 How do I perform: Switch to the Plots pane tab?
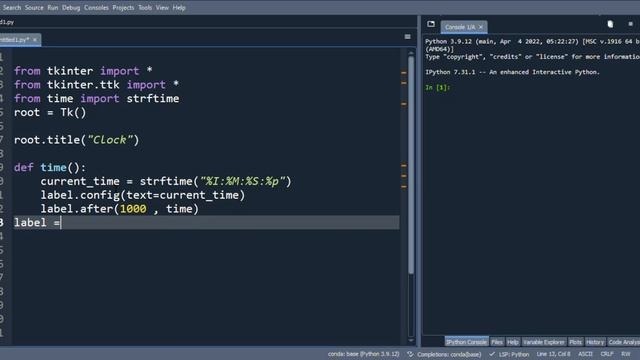coord(576,342)
